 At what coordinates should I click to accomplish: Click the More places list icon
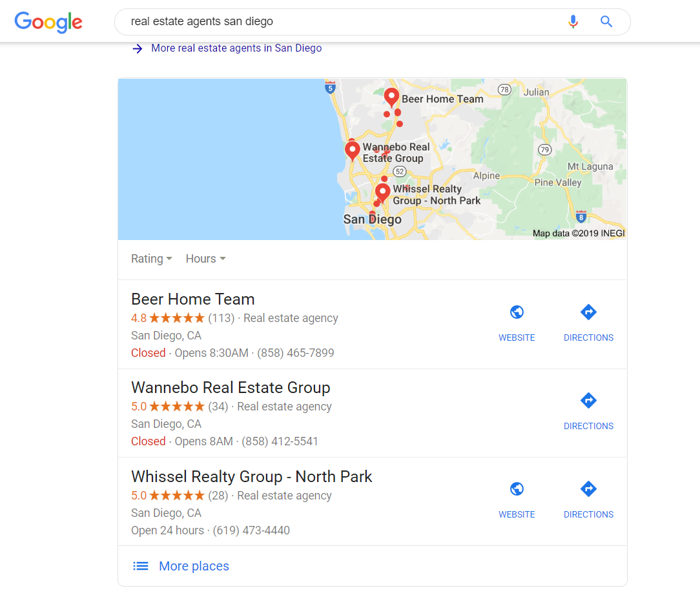141,566
